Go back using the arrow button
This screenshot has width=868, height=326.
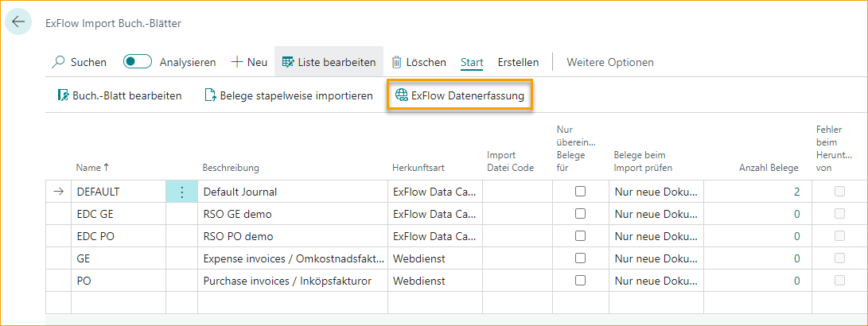click(18, 22)
